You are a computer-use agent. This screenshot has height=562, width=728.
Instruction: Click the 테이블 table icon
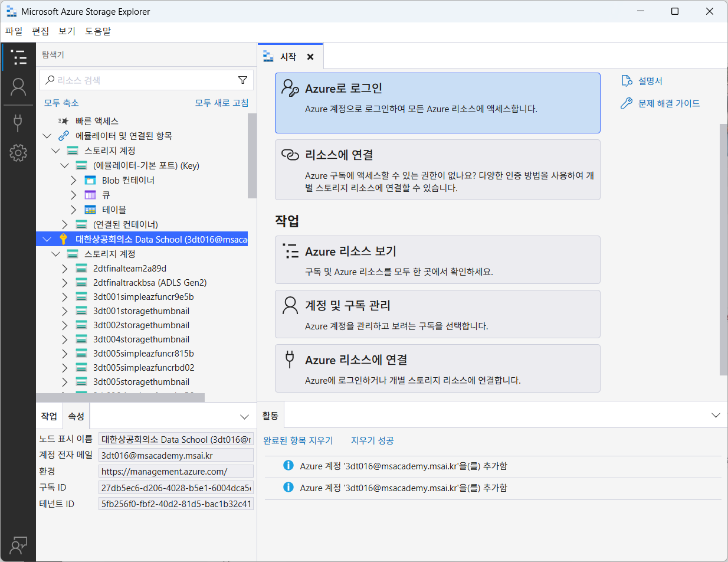pyautogui.click(x=90, y=210)
